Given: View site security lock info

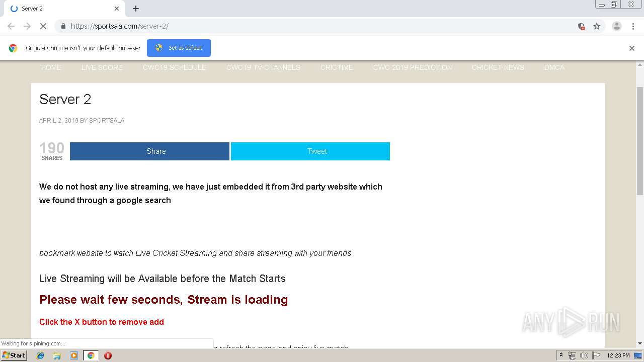Looking at the screenshot, I should pyautogui.click(x=63, y=26).
